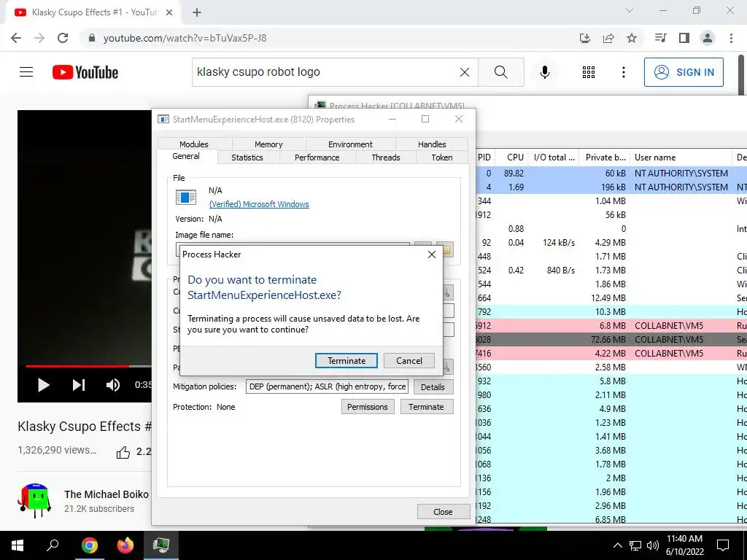Open Chrome's three-dot menu

731,38
